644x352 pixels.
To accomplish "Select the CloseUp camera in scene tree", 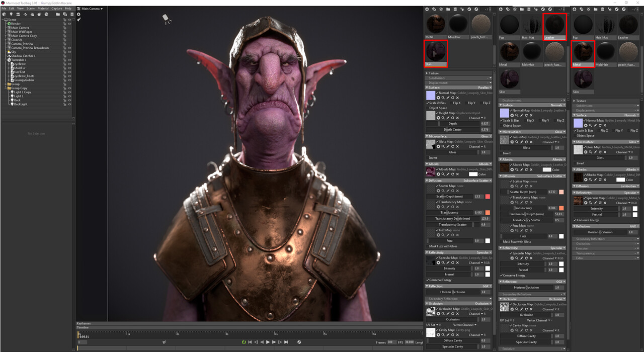I will [17, 40].
